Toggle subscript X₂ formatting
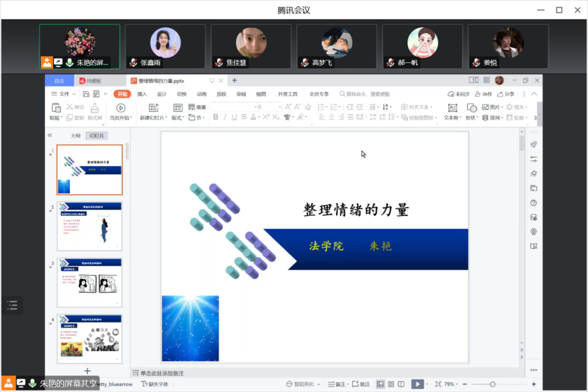This screenshot has width=588, height=392. [275, 118]
